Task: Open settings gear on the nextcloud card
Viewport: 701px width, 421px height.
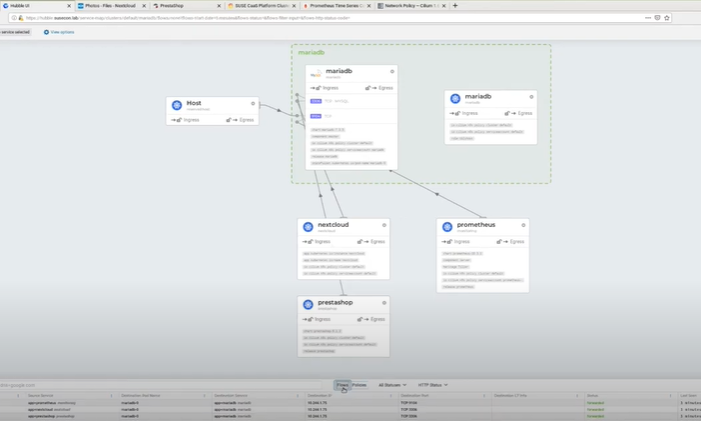Action: pyautogui.click(x=384, y=225)
